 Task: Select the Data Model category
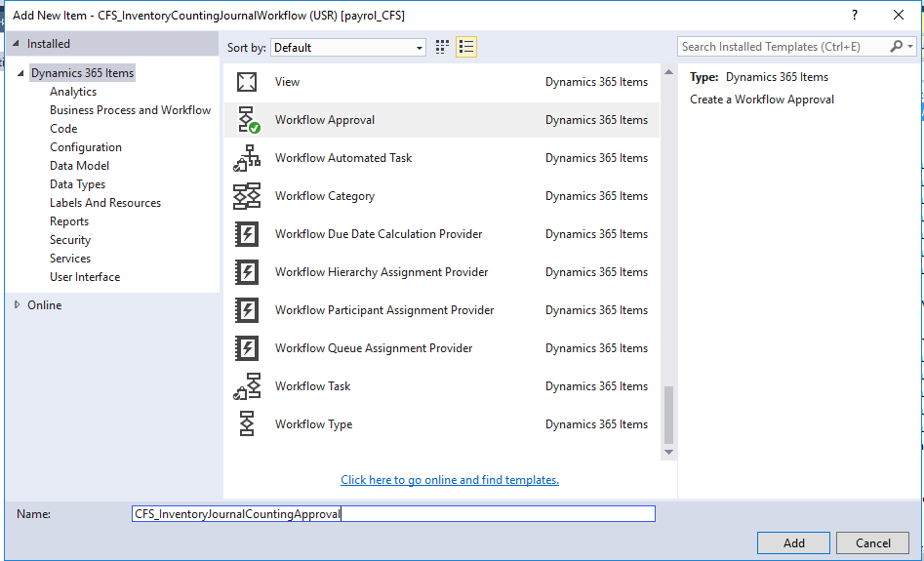80,166
